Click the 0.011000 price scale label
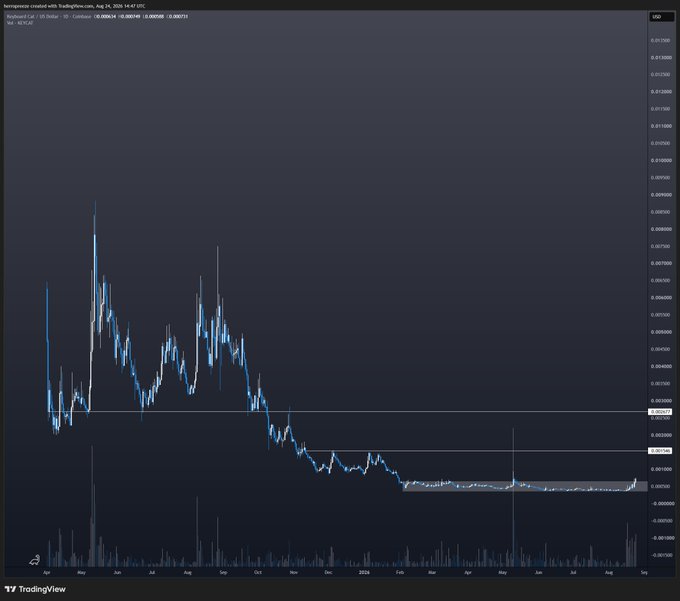Viewport: 680px width, 601px height. coord(660,126)
